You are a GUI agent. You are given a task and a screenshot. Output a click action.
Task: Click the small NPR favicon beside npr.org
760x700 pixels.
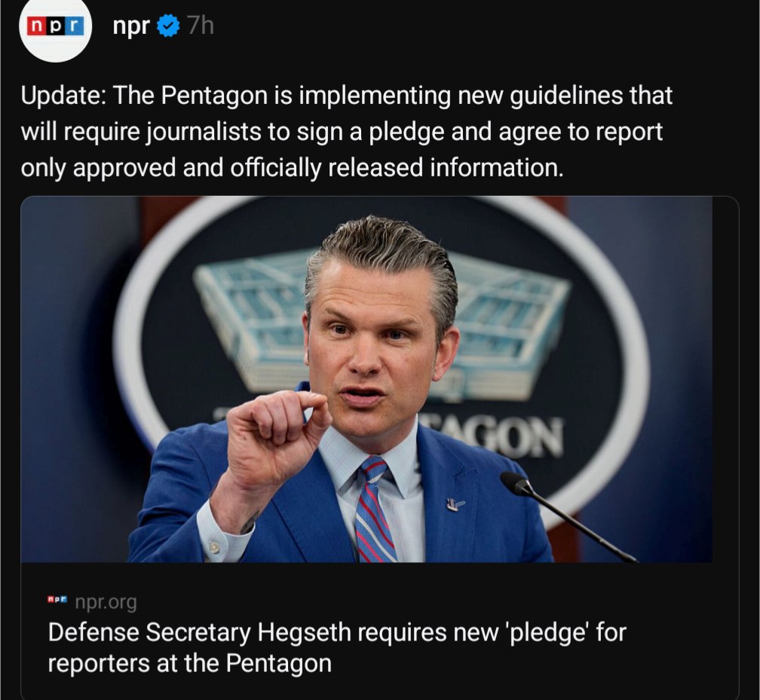[58, 600]
